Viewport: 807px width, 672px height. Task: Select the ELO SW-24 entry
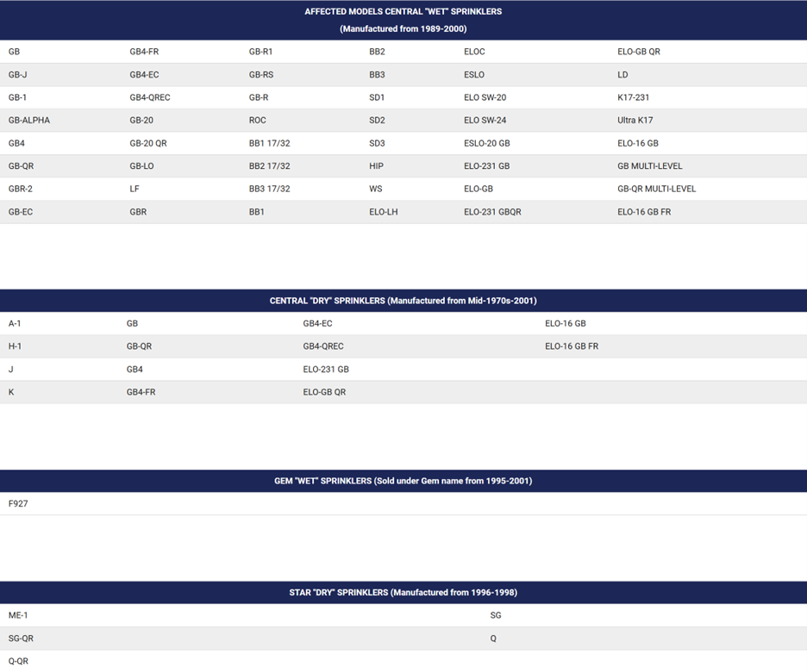click(x=485, y=121)
